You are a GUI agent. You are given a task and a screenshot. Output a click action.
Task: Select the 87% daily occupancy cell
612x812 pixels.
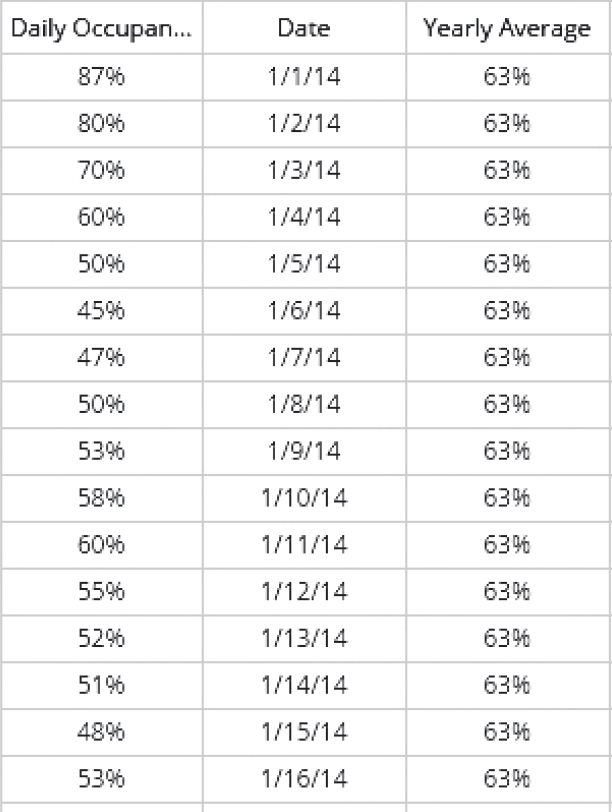coord(101,77)
